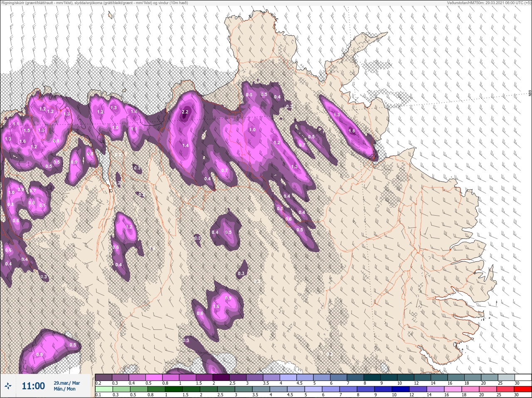Click the 2.2 precipitation maximum label
The width and height of the screenshot is (532, 398).
(185, 112)
